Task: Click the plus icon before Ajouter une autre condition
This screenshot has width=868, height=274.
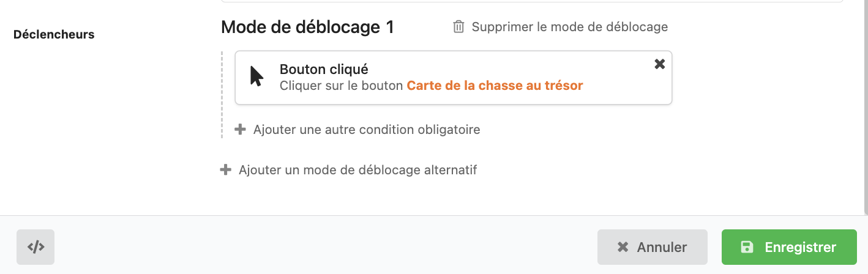Action: click(x=241, y=130)
